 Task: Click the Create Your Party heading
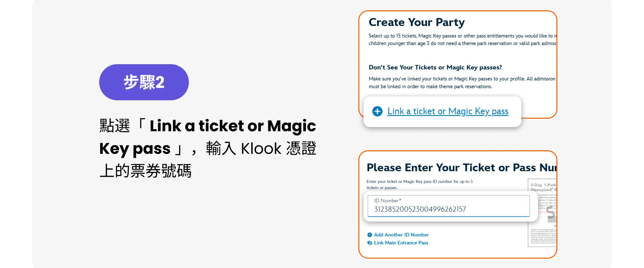pos(417,22)
